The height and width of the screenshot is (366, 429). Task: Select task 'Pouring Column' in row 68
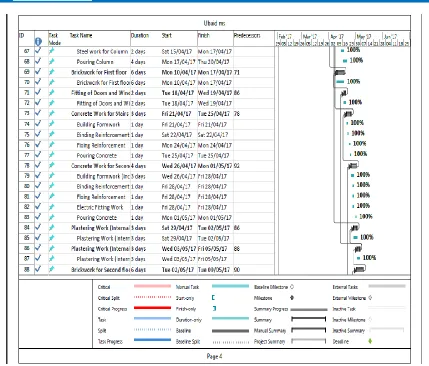click(x=95, y=62)
